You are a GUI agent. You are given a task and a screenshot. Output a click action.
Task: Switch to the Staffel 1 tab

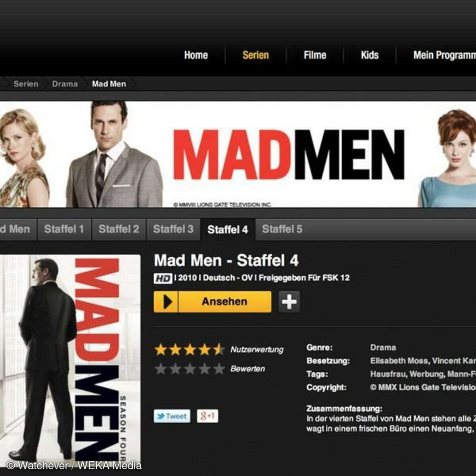(64, 229)
